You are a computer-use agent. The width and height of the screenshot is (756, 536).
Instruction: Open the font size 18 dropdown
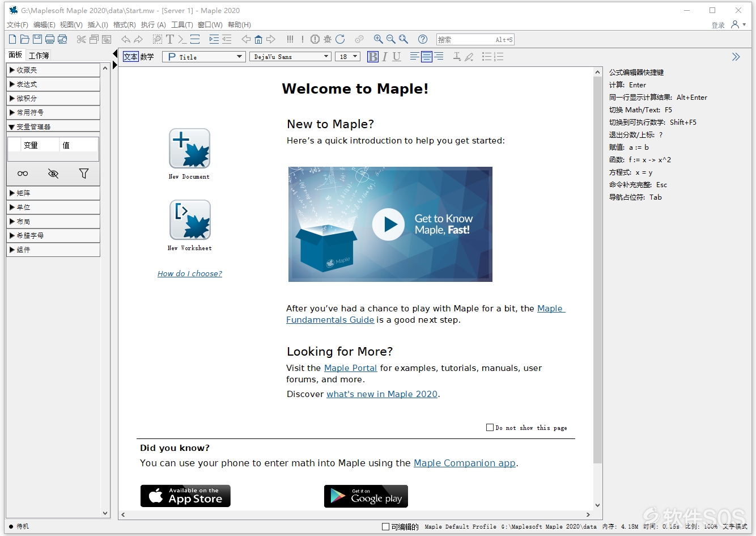(348, 57)
